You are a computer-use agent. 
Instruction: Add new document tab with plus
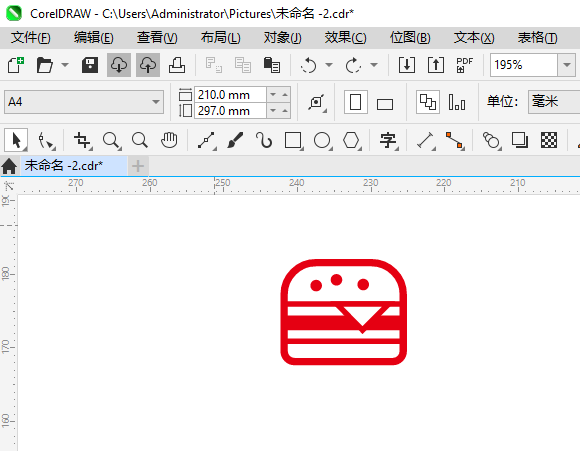coord(138,166)
